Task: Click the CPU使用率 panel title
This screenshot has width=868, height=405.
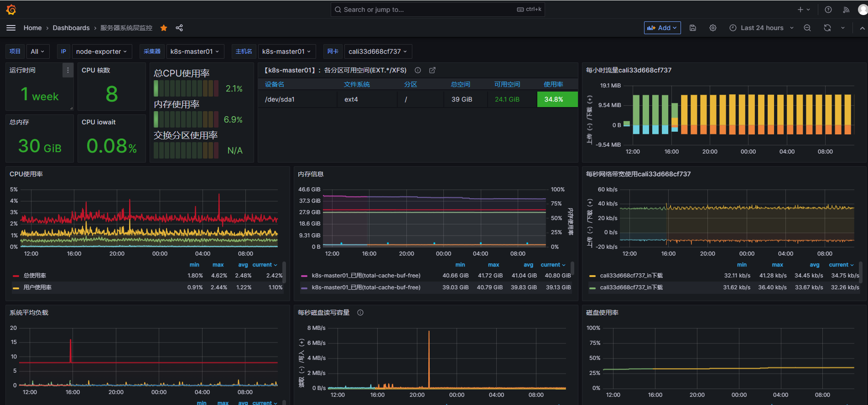Action: tap(26, 174)
